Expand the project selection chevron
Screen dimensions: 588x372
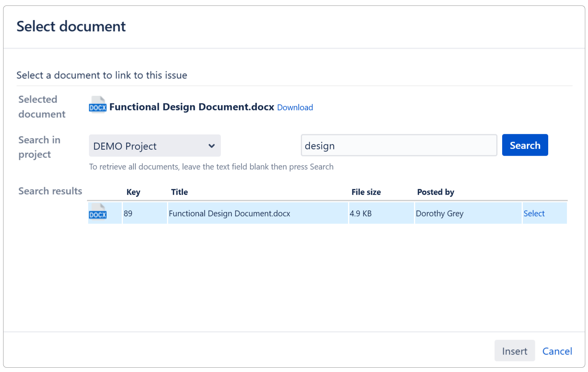[x=211, y=145]
